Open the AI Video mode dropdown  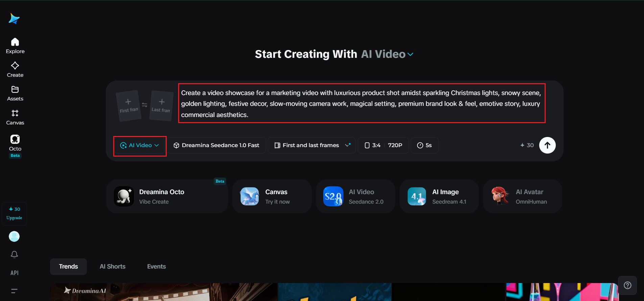coord(140,145)
